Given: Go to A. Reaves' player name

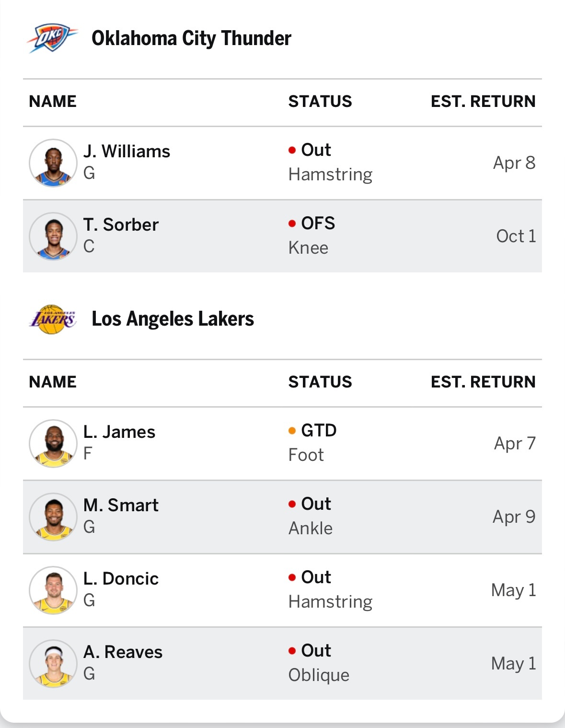Looking at the screenshot, I should pos(123,652).
